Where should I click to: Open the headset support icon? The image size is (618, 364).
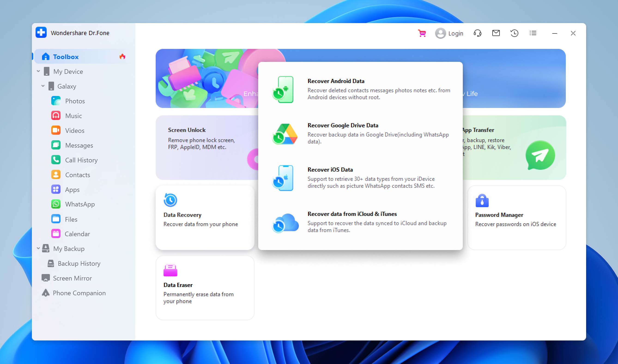pyautogui.click(x=477, y=33)
